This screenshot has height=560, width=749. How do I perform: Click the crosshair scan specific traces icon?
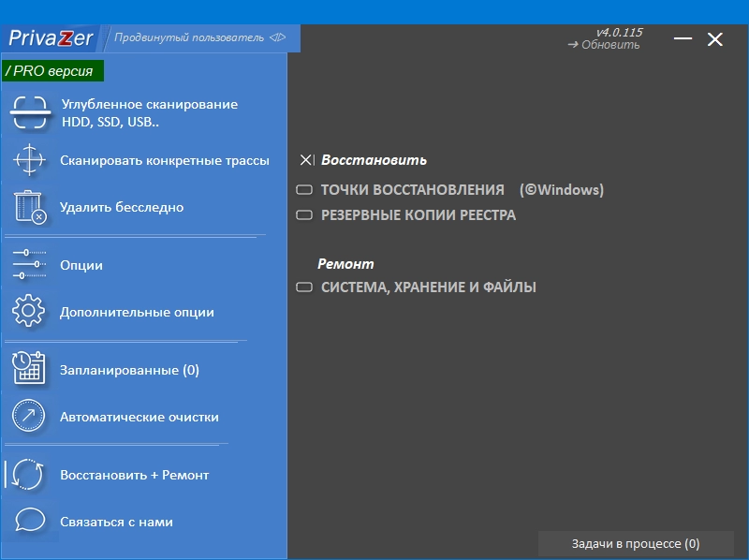coord(30,159)
